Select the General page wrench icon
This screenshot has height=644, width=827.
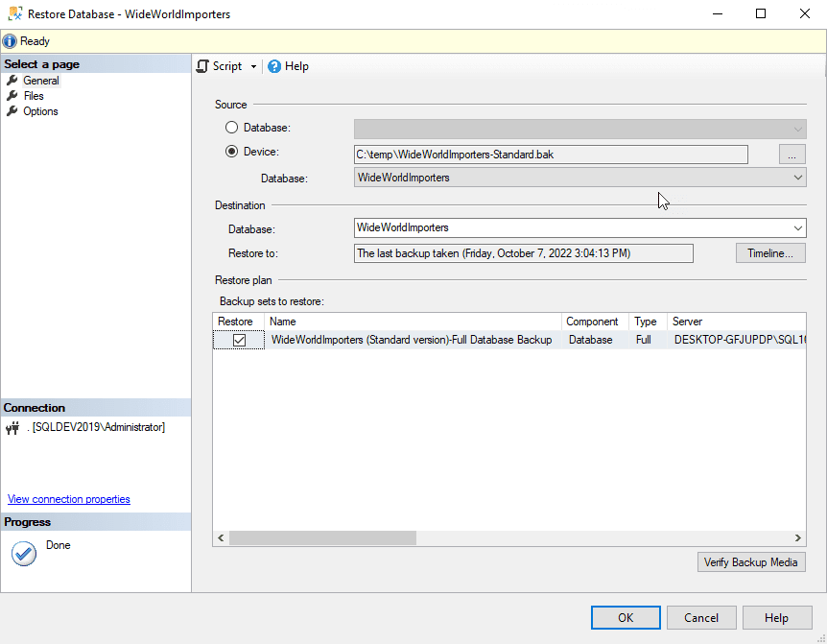point(12,81)
